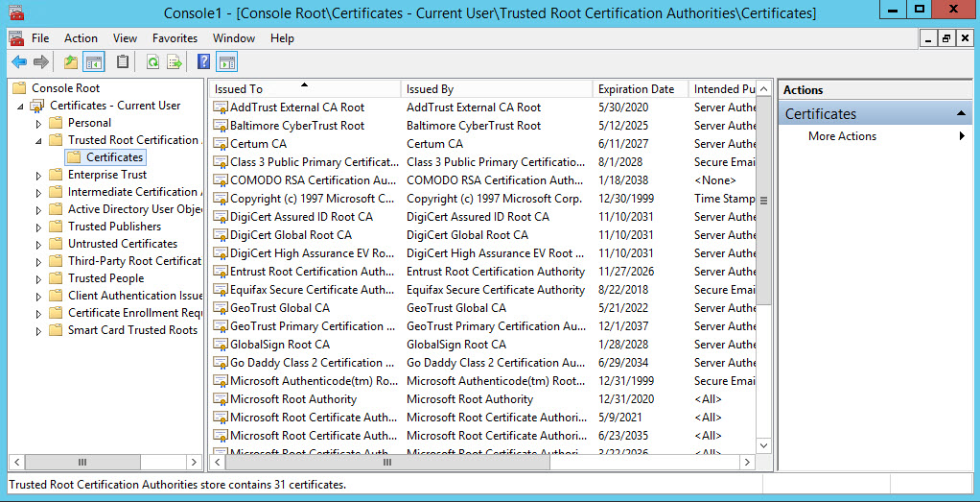Screen dimensions: 980x502
Task: Click the list horizontal scrollbar right arrow
Action: (x=747, y=462)
